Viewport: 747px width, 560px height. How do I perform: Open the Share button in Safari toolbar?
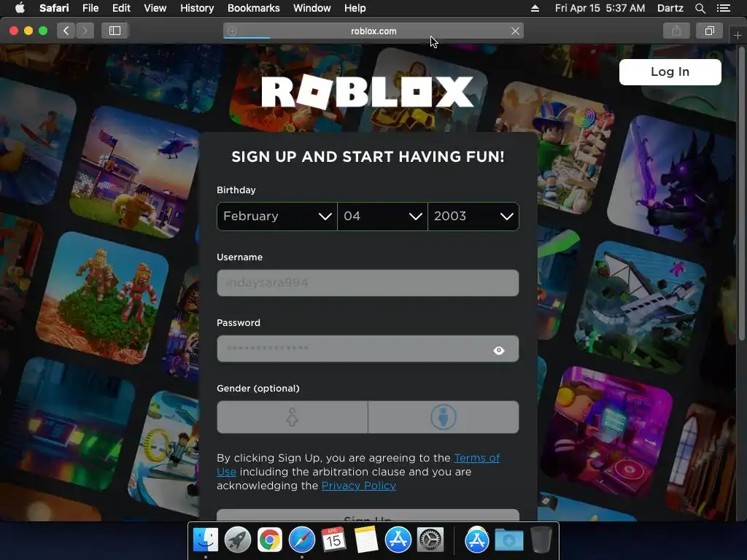point(676,31)
